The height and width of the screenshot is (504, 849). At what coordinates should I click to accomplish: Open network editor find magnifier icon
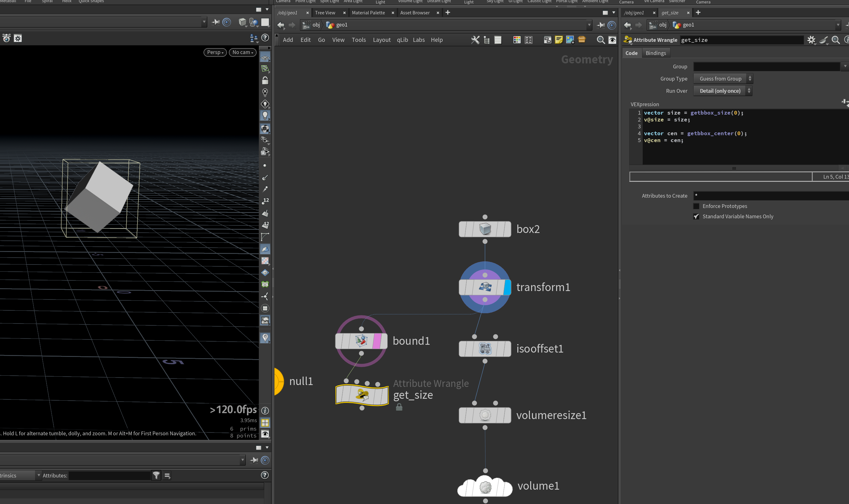[600, 40]
